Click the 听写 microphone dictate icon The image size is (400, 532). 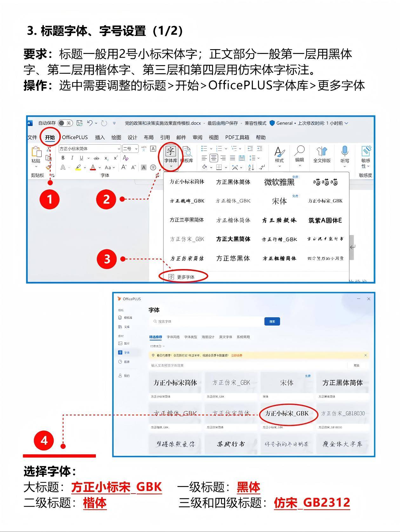(345, 155)
